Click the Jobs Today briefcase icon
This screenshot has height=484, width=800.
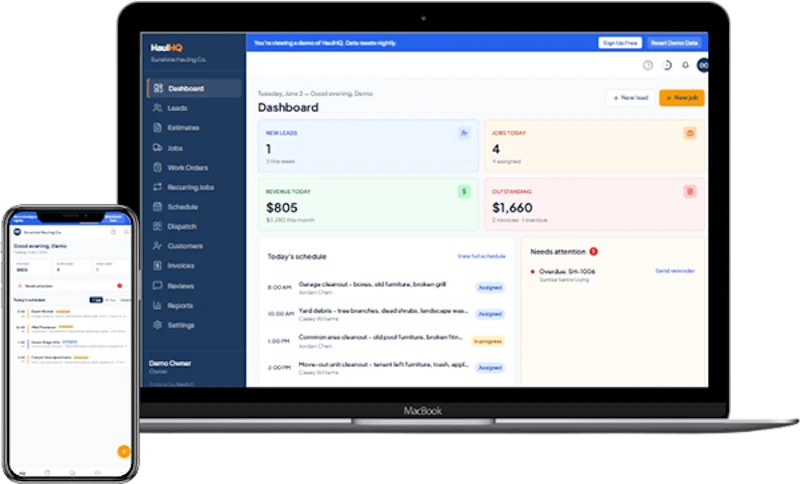pos(690,133)
